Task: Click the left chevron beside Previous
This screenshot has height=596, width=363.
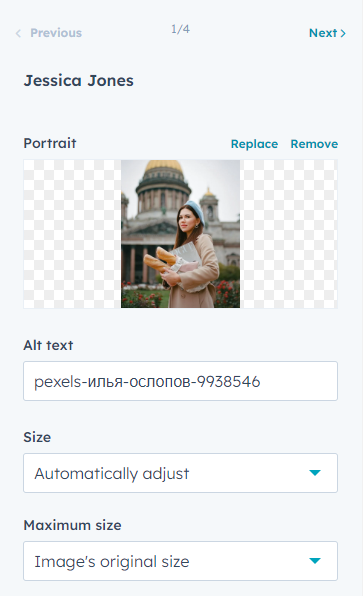Action: [18, 33]
